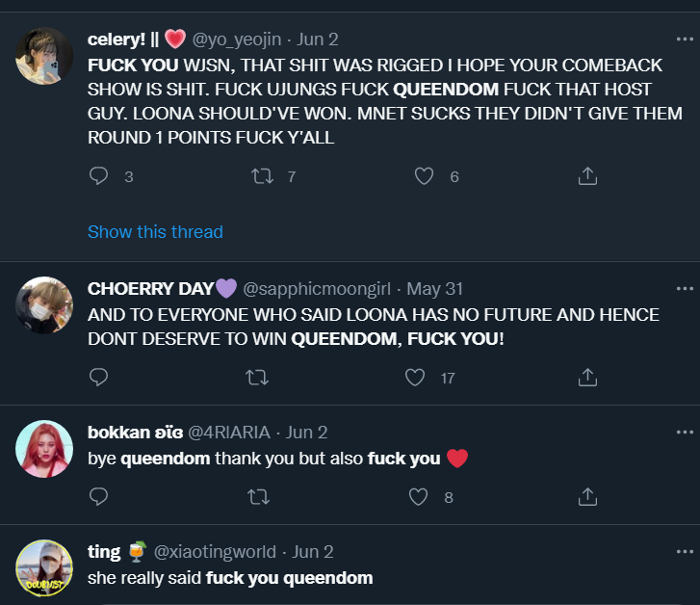Like the celery! tweet
Viewport: 700px width, 605px height.
[x=424, y=176]
